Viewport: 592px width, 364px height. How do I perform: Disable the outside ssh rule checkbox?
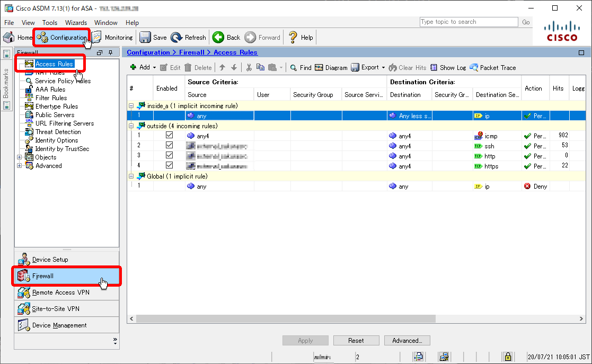click(x=170, y=145)
